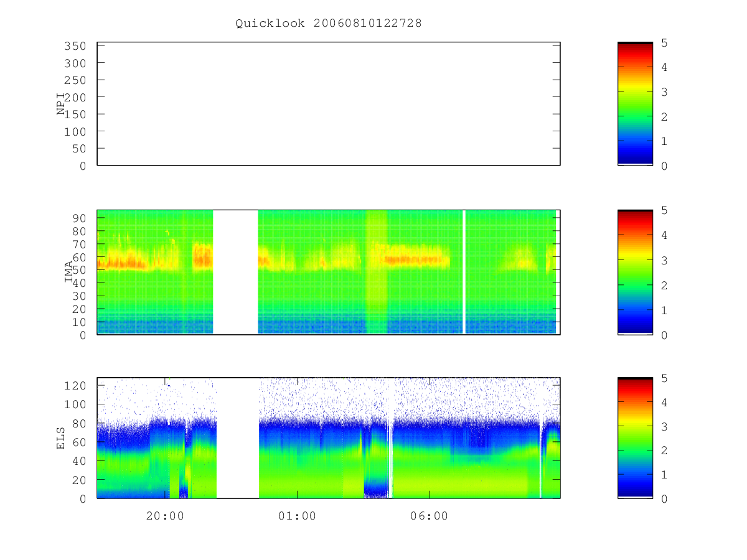Select the 100 tick on ELS axis
Image resolution: width=747 pixels, height=560 pixels.
[75, 404]
